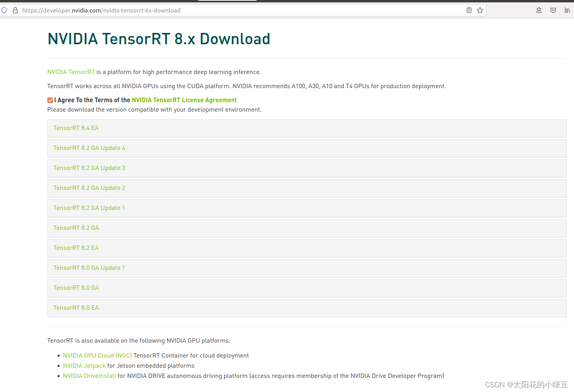Follow the NVIDIA TensorRT intro link
Viewport: 574px width, 392px height.
coord(71,72)
